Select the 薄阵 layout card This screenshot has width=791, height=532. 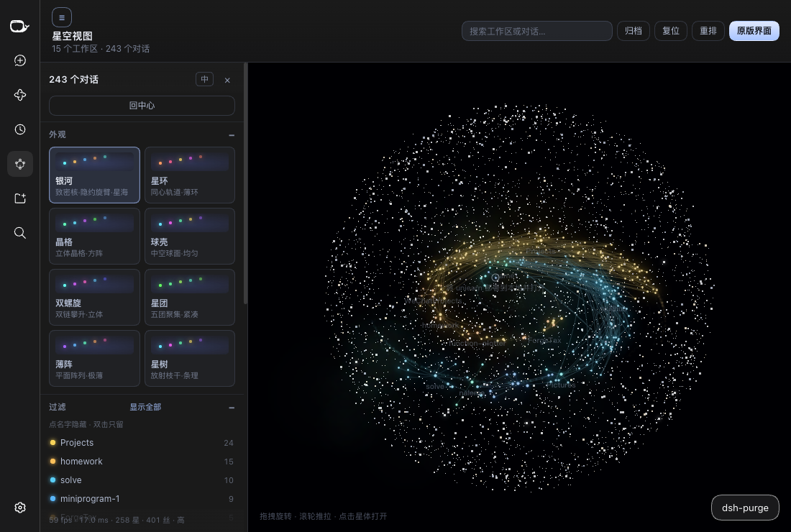pos(94,358)
